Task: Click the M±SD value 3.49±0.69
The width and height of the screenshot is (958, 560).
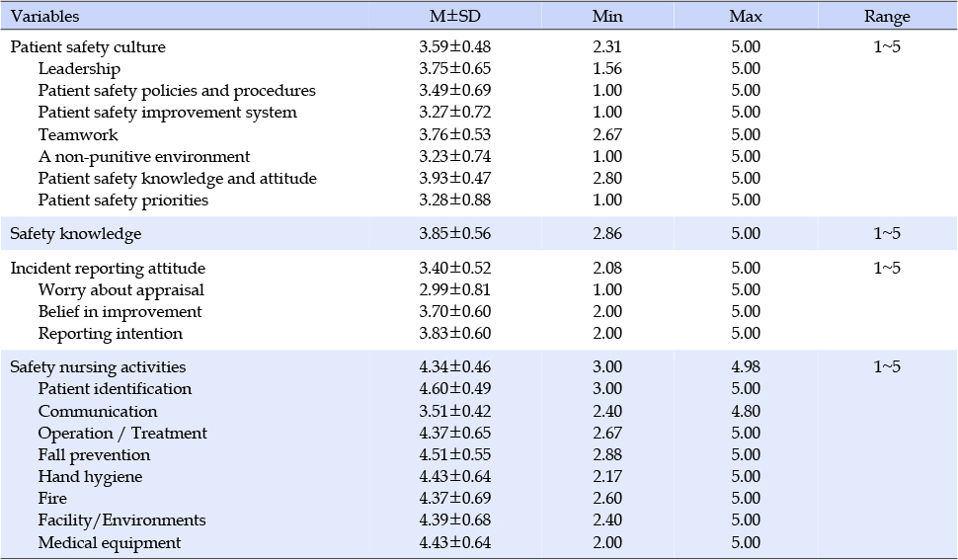Action: point(454,91)
